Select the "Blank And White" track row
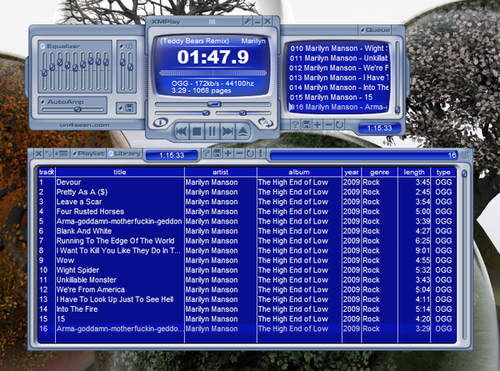 247,231
